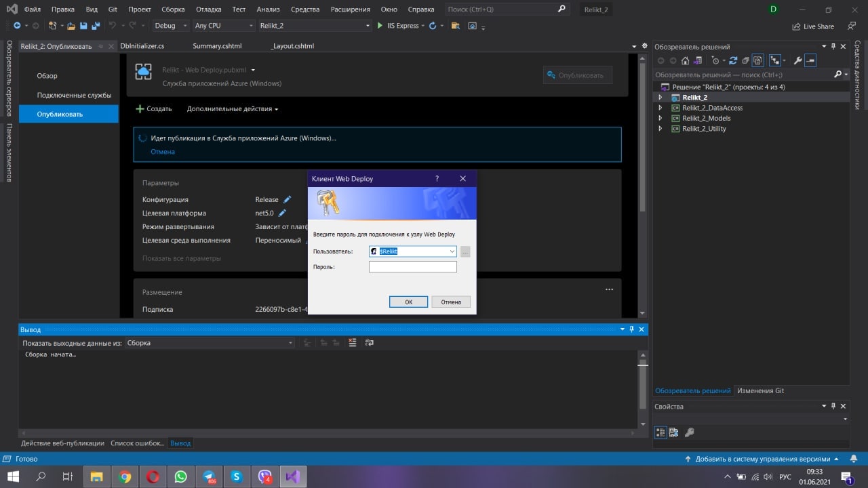Switch to the Summary.cshtml tab
Image resolution: width=868 pixels, height=488 pixels.
click(x=216, y=46)
